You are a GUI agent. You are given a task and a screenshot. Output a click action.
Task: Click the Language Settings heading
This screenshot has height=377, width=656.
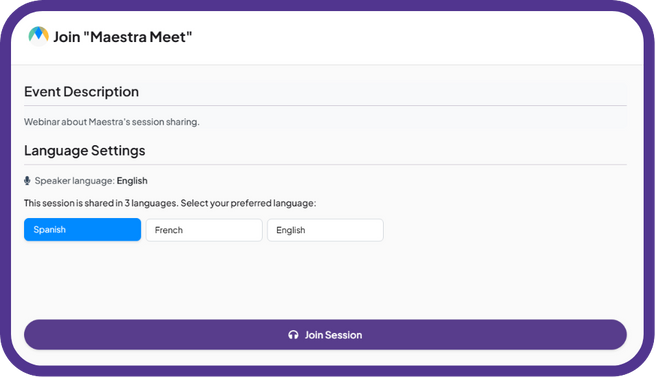(85, 150)
